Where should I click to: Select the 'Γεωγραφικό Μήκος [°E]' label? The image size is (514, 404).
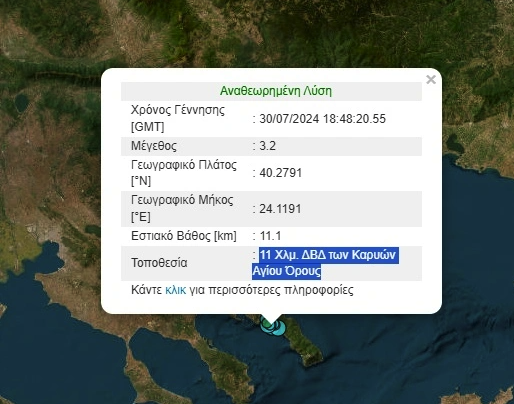[182, 209]
